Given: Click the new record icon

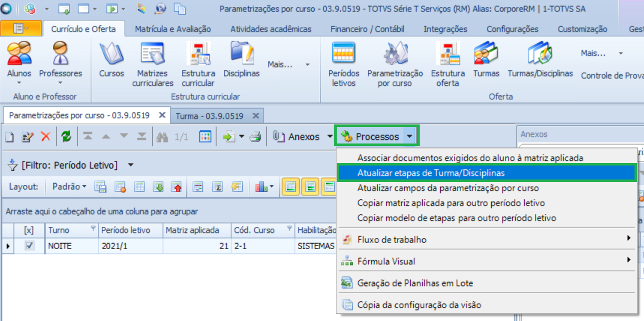Looking at the screenshot, I should pos(10,136).
